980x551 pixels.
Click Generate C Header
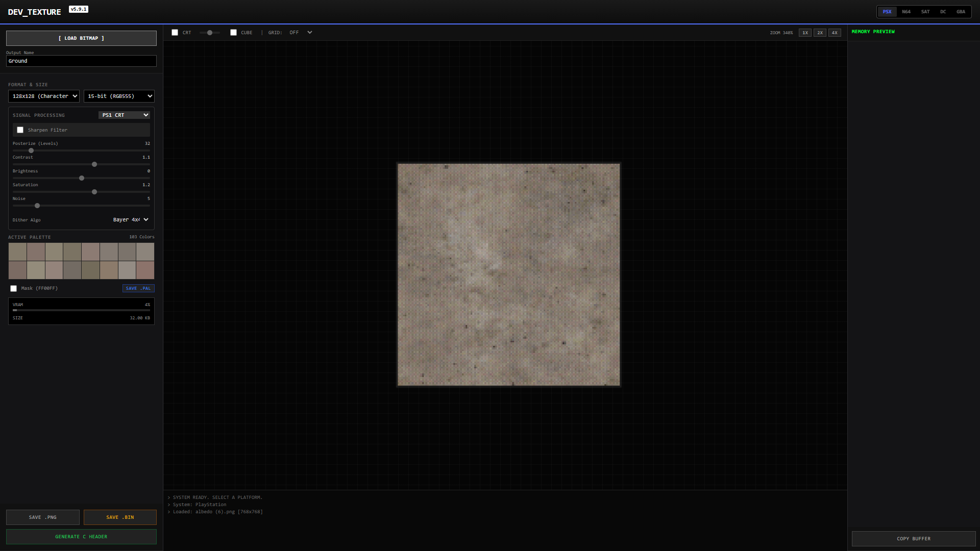pyautogui.click(x=81, y=537)
